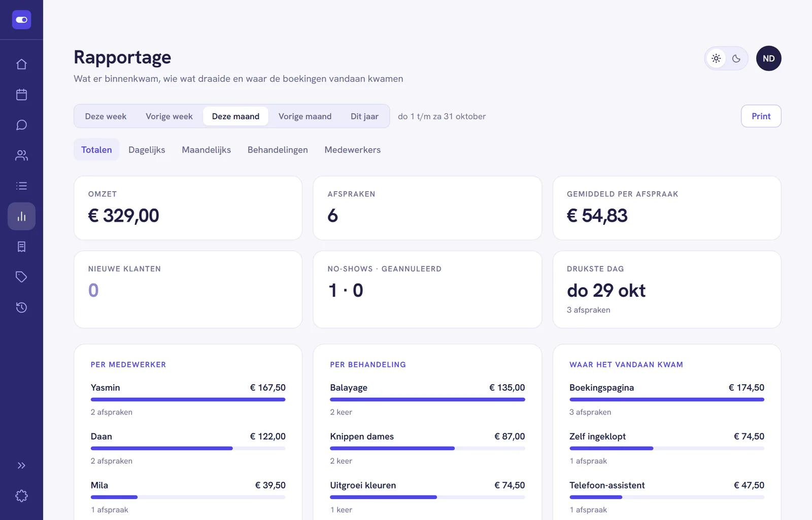Open the history clock icon in sidebar
812x520 pixels.
pos(21,307)
